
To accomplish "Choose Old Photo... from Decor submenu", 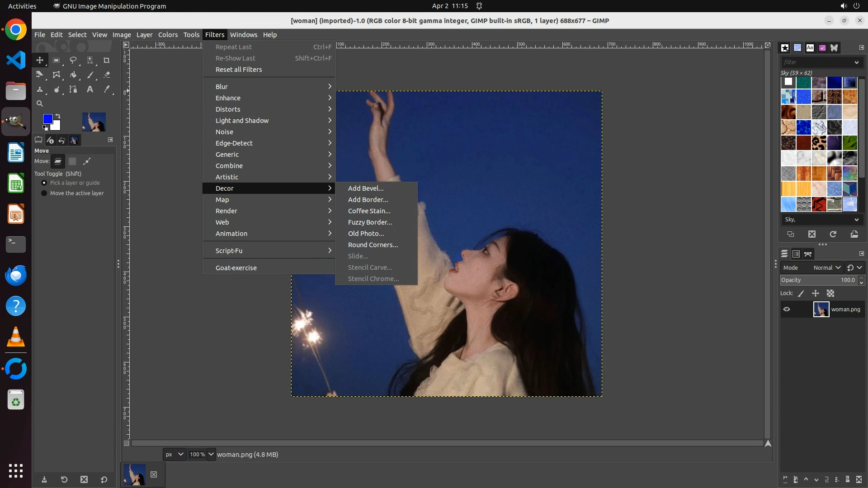I will [366, 234].
